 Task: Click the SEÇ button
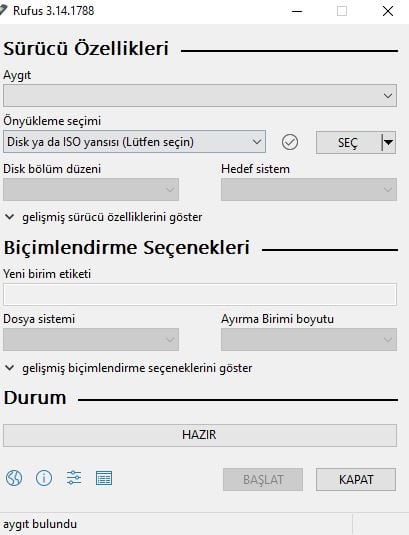tap(348, 142)
